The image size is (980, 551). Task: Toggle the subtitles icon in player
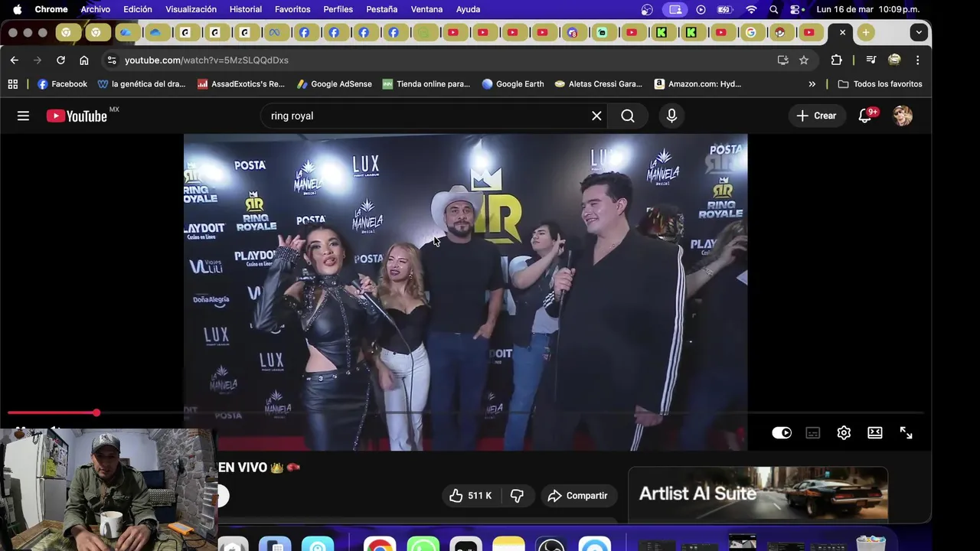click(813, 432)
